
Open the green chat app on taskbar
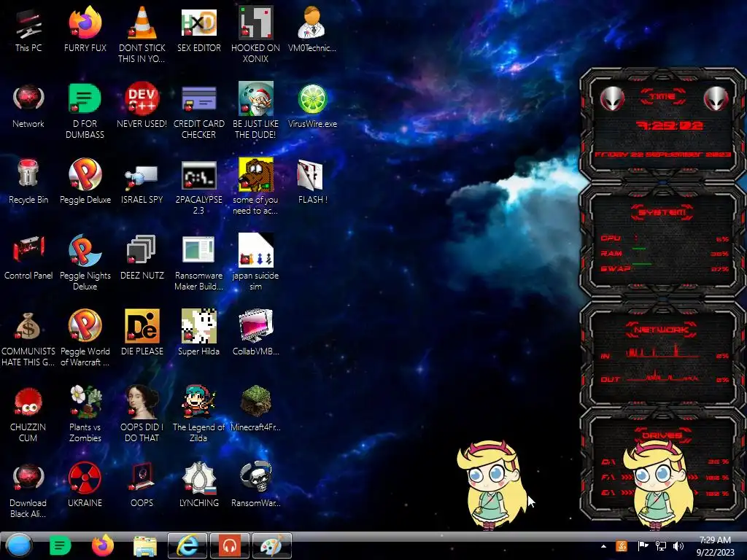click(60, 545)
